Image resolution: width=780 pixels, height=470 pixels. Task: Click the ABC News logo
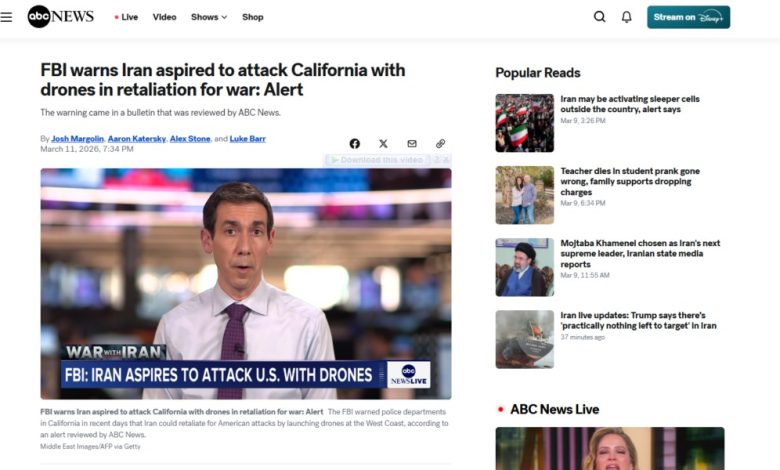[x=60, y=17]
